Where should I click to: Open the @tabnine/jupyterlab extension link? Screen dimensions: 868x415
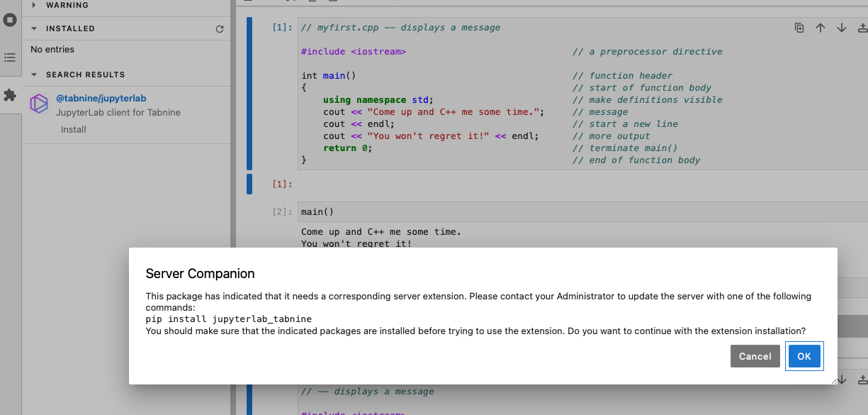101,99
